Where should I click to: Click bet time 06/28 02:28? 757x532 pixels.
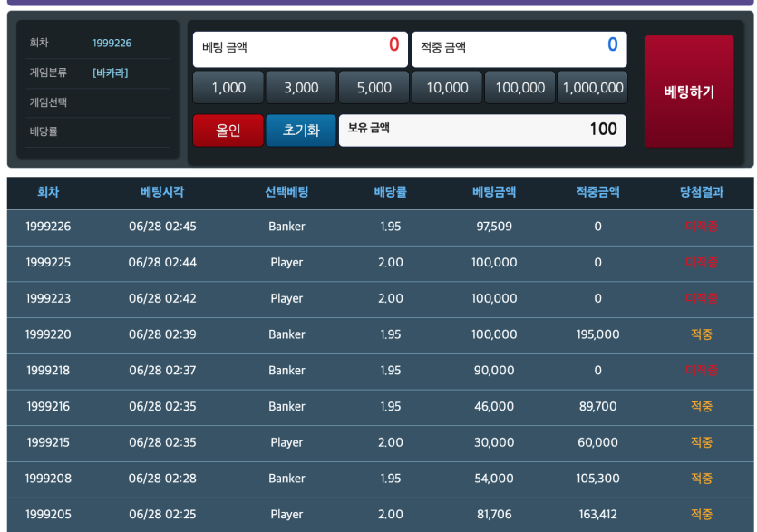pos(162,479)
